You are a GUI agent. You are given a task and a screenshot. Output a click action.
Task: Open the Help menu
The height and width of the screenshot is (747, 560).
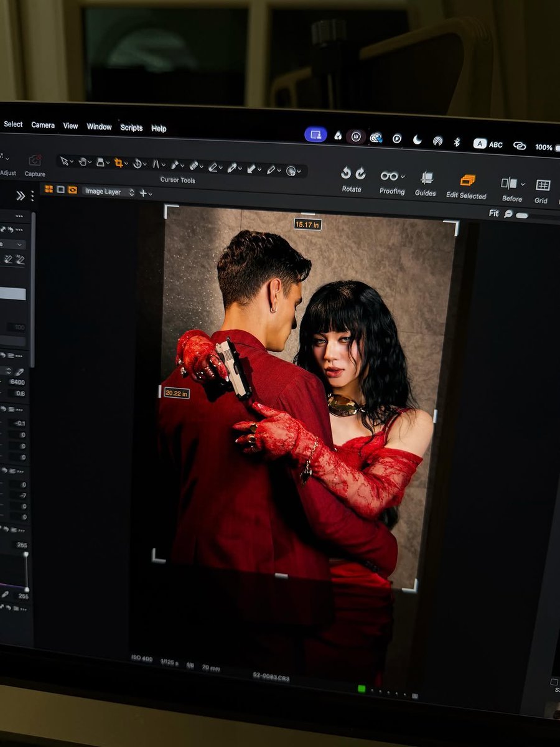pos(159,128)
